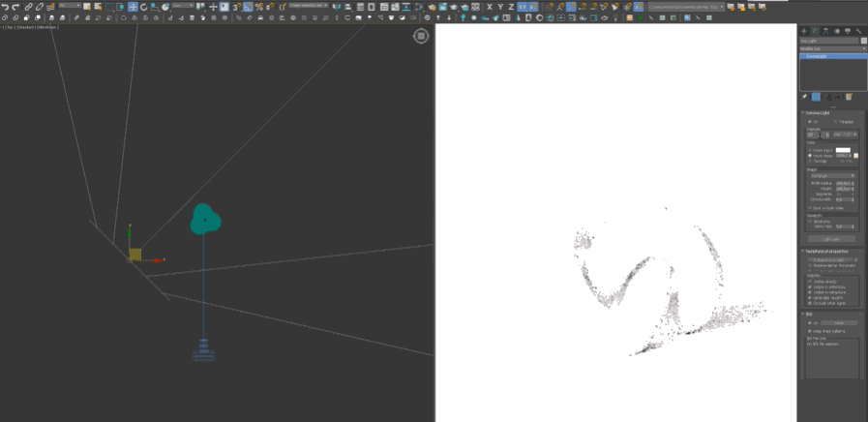The height and width of the screenshot is (422, 868).
Task: Toggle 3D Snaps
Action: click(236, 7)
